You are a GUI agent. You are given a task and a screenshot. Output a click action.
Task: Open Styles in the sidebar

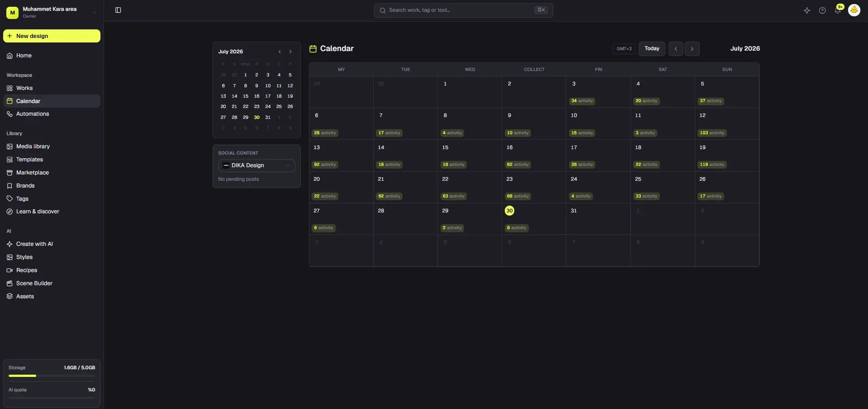(x=52, y=257)
